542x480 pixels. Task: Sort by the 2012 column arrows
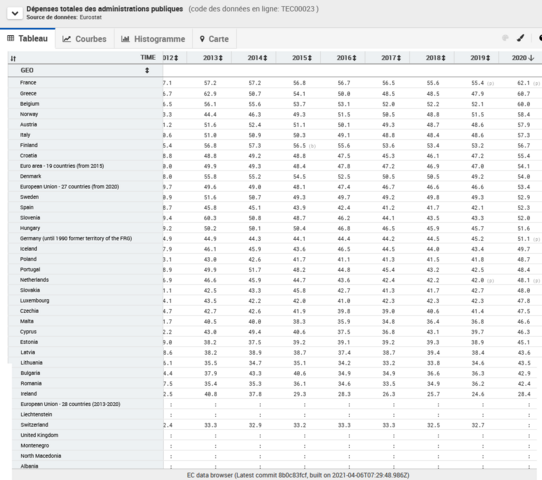pyautogui.click(x=176, y=58)
